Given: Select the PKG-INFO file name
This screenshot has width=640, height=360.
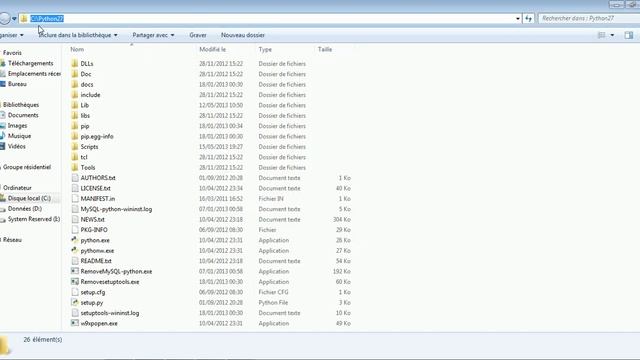Looking at the screenshot, I should (94, 230).
